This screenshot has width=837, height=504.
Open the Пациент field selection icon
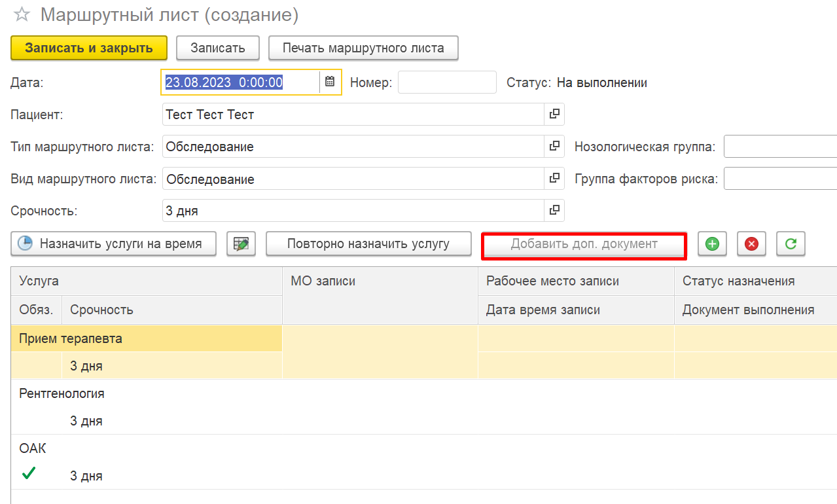click(554, 115)
